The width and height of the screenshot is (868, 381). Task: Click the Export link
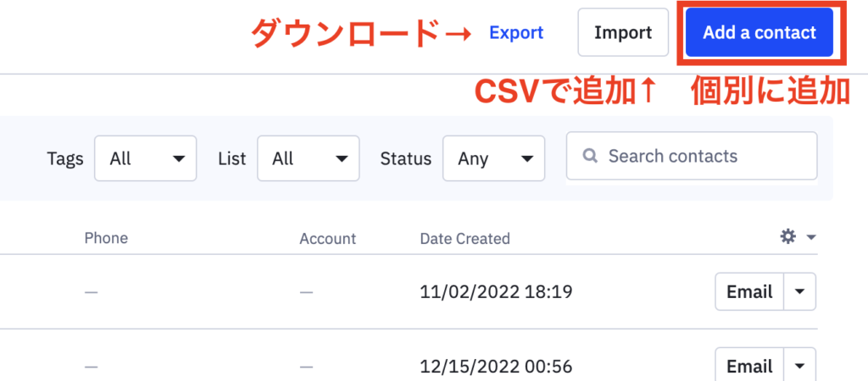coord(516,33)
